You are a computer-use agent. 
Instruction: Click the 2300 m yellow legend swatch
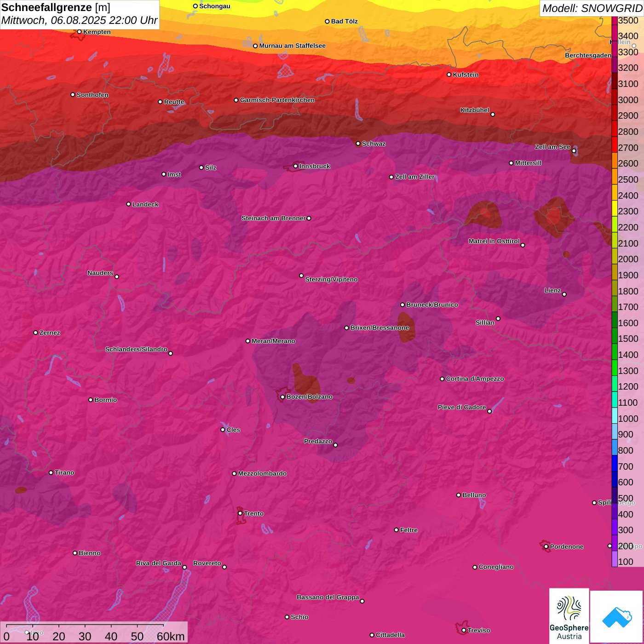point(615,208)
